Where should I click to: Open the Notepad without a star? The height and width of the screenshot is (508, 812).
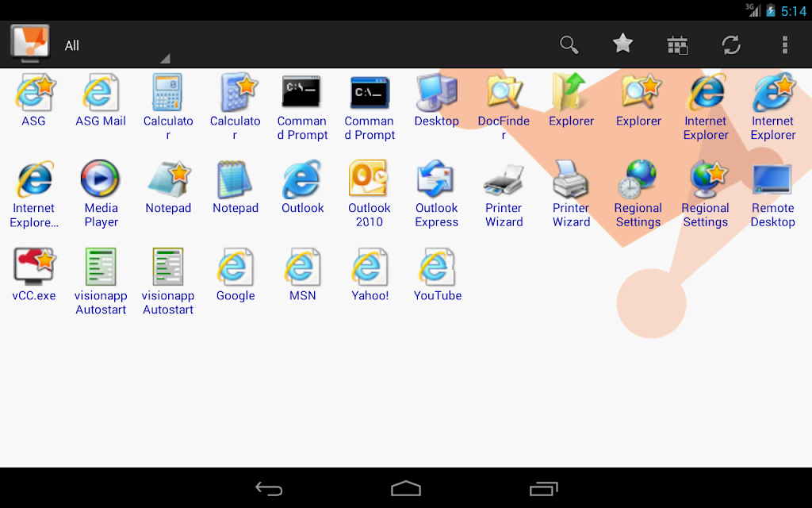235,187
